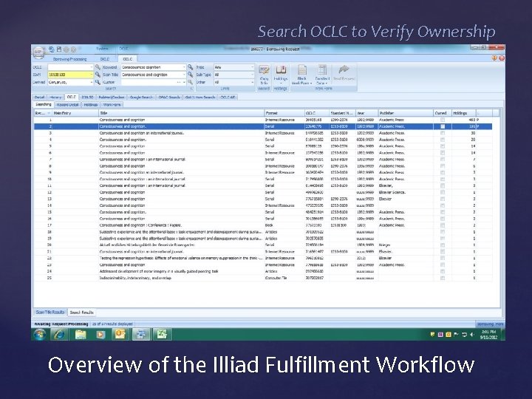The height and width of the screenshot is (399, 532).
Task: Switch to the Scan Title Results bottom tab
Action: point(50,312)
